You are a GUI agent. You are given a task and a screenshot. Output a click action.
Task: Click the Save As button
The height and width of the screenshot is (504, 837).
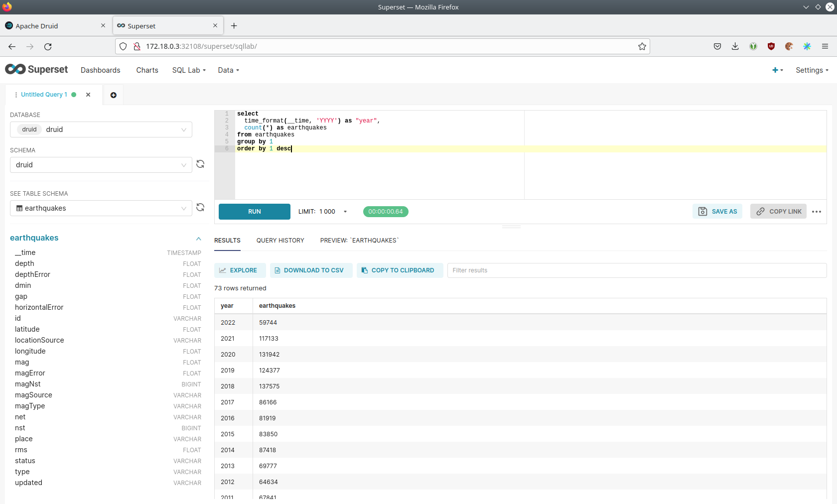(x=717, y=212)
